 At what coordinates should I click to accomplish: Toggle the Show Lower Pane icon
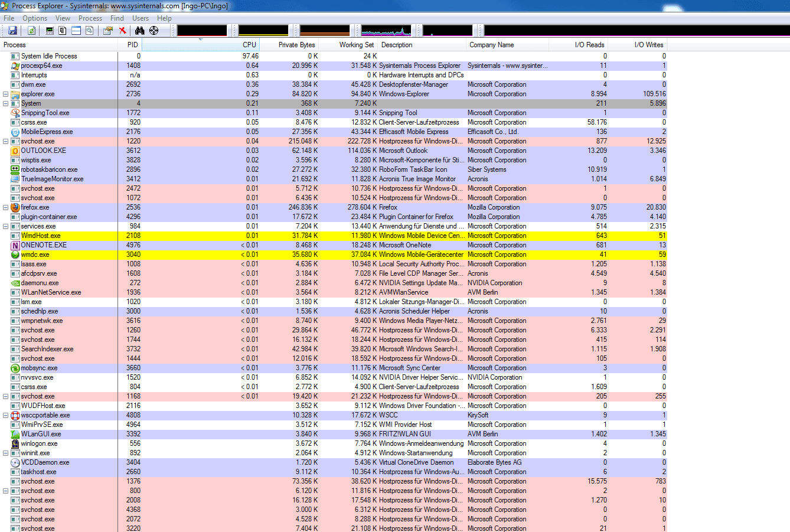click(x=76, y=31)
